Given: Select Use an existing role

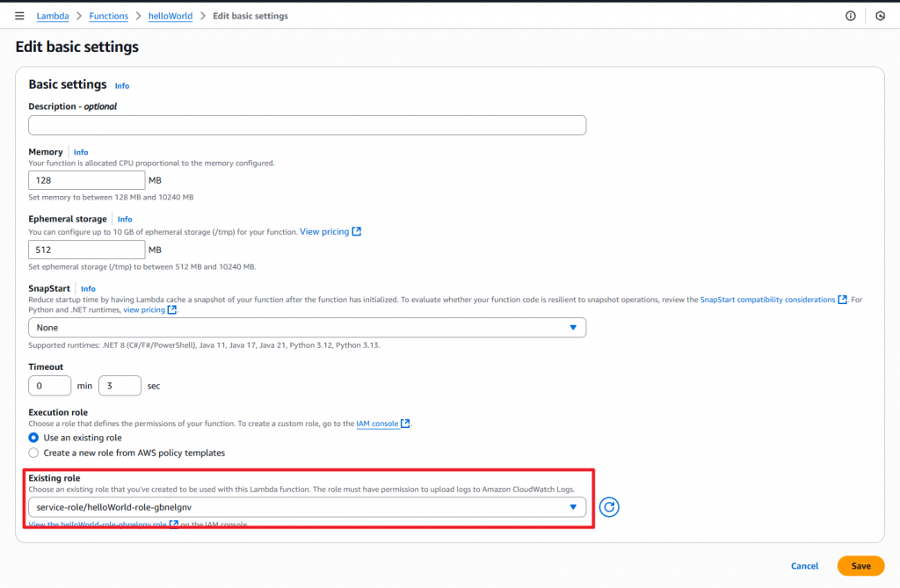Looking at the screenshot, I should pos(33,438).
